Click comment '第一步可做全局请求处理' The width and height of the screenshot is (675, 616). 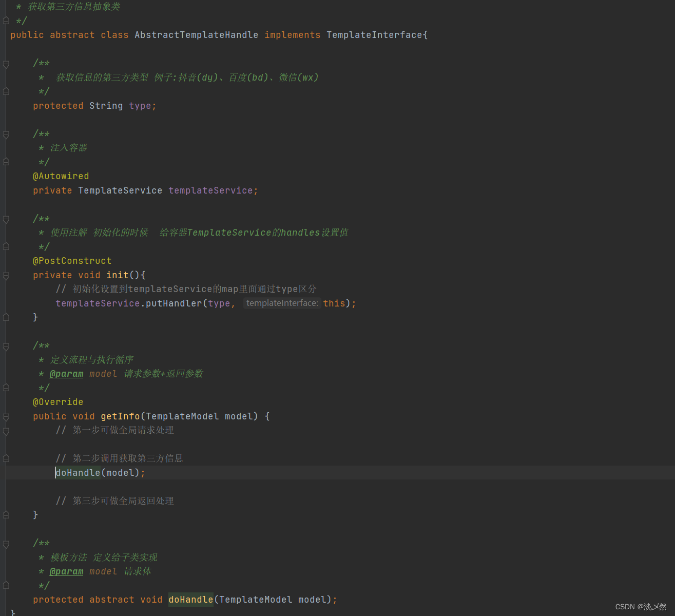coord(123,430)
